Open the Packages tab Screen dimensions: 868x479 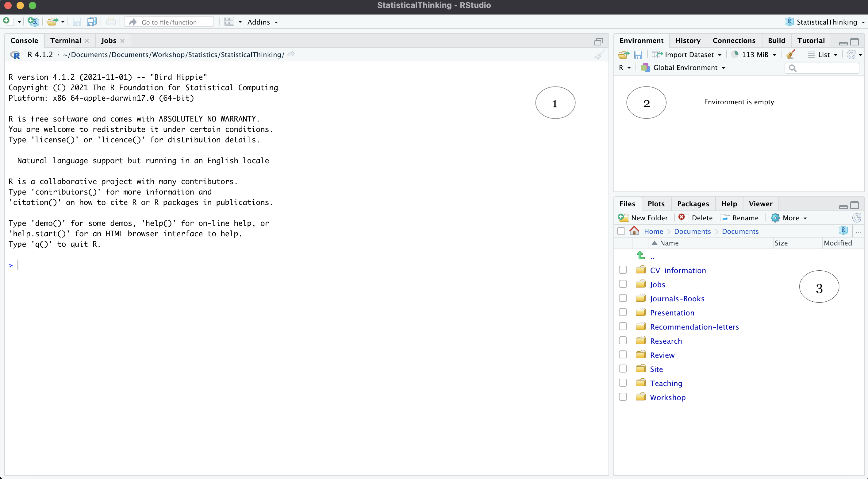coord(693,204)
